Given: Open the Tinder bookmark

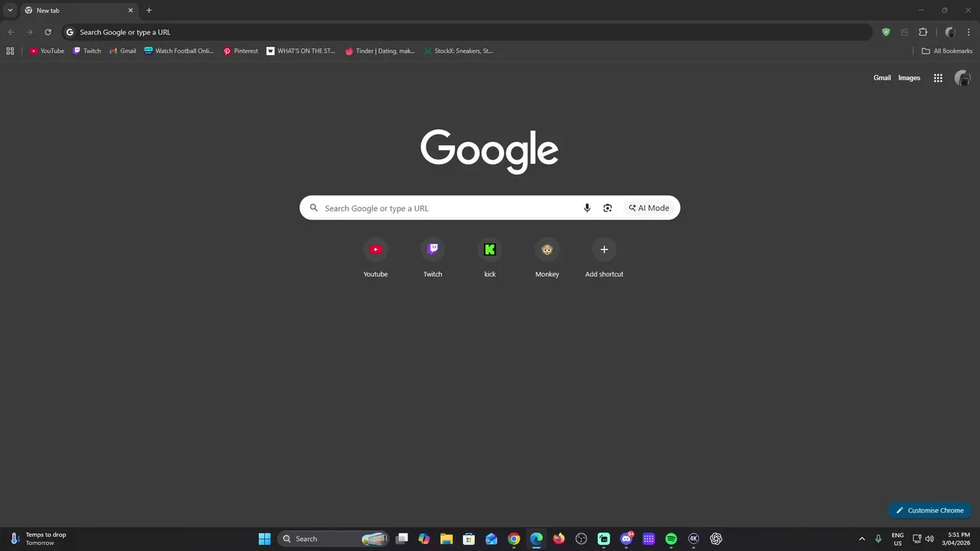Looking at the screenshot, I should (x=380, y=51).
